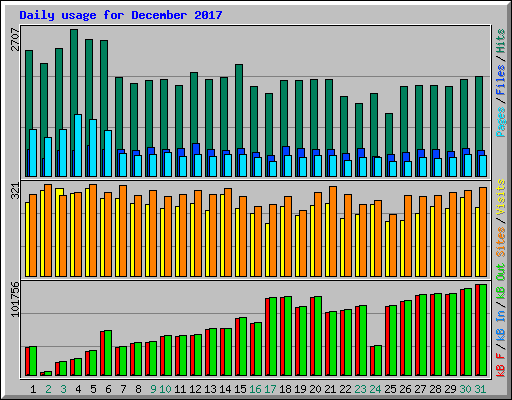This screenshot has width=512, height=400.
Task: Click day label 2 on the x-axis
Action: coord(48,389)
